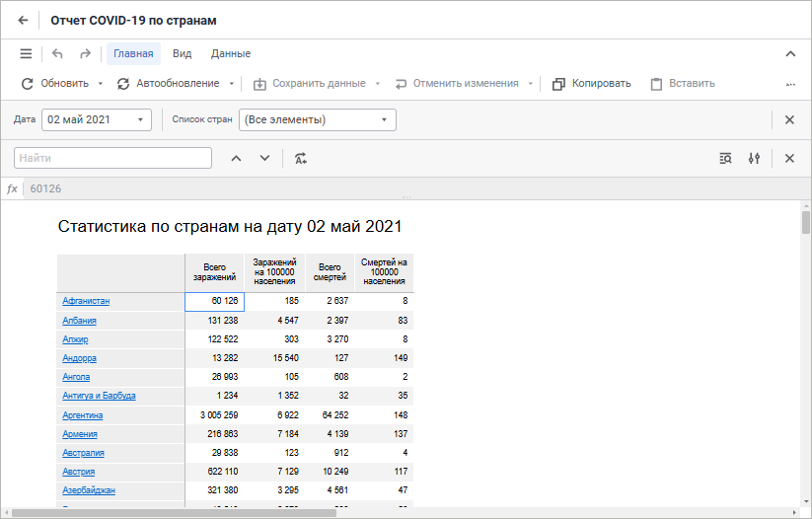812x519 pixels.
Task: Click the Копировать button
Action: click(591, 84)
